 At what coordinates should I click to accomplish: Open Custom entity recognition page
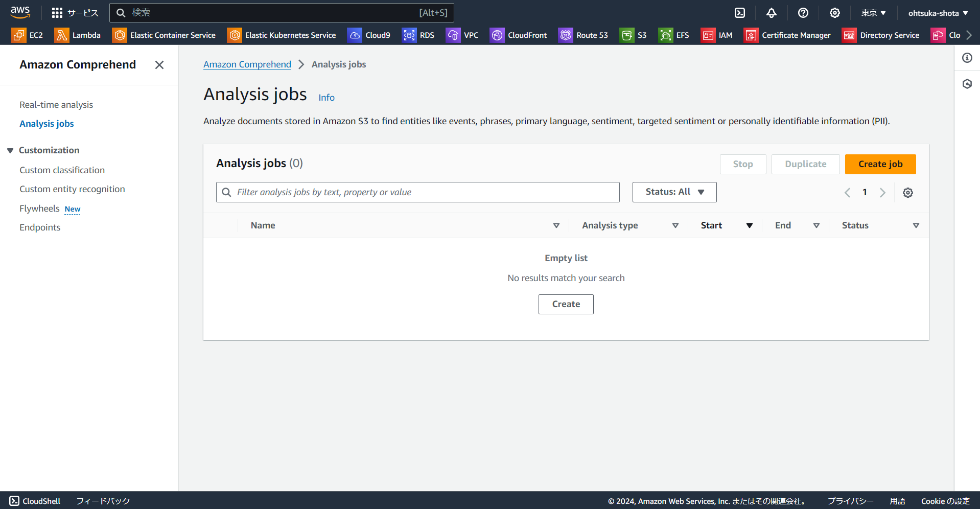(x=72, y=189)
